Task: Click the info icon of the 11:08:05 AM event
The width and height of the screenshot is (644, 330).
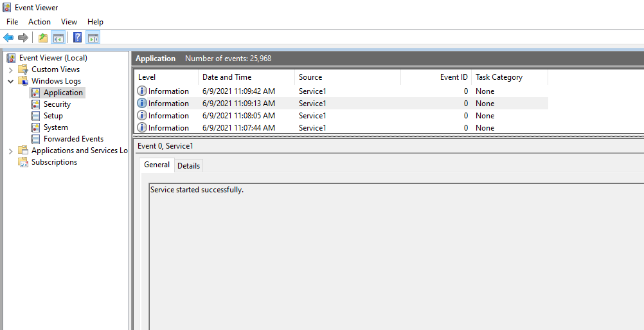Action: (x=141, y=116)
